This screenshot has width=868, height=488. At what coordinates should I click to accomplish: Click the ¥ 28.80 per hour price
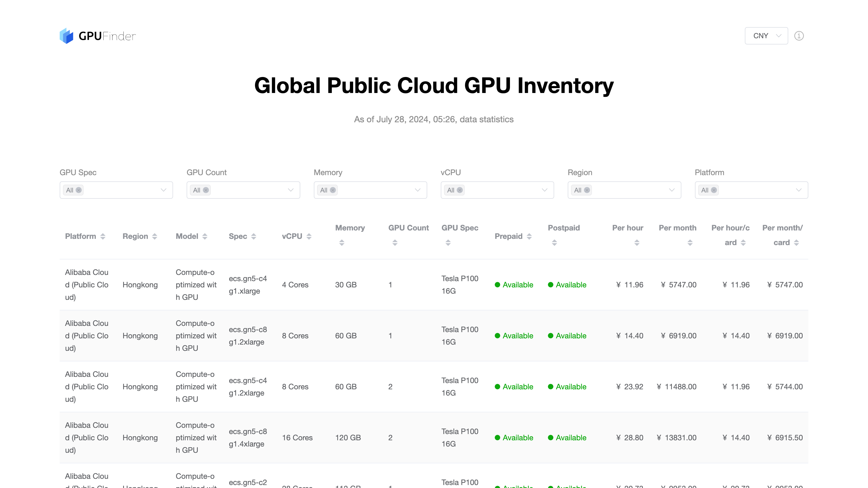[629, 438]
